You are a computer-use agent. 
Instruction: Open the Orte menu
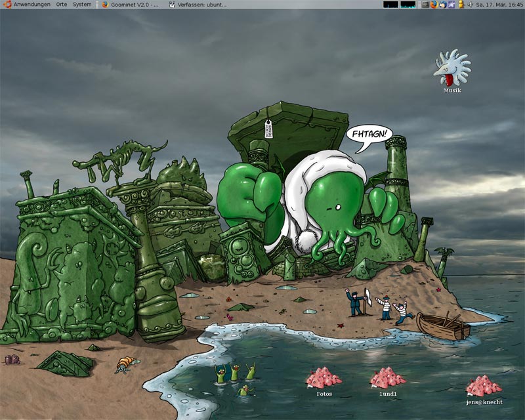[x=62, y=5]
